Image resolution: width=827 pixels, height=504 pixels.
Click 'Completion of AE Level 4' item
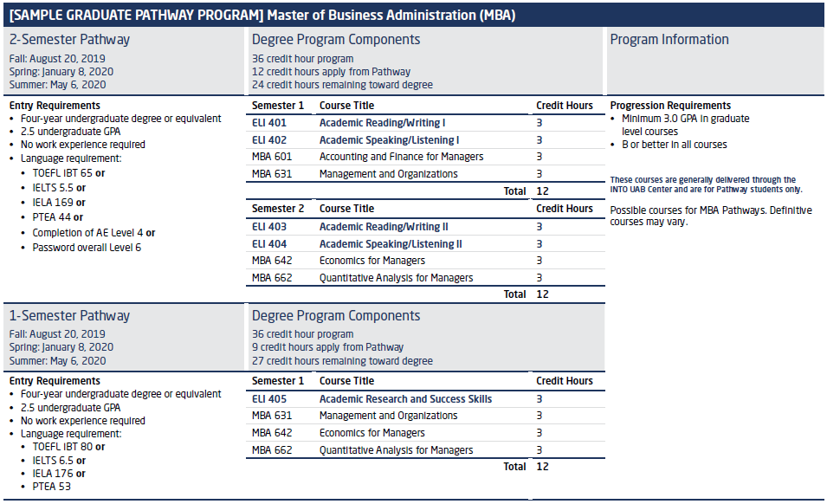pyautogui.click(x=94, y=233)
